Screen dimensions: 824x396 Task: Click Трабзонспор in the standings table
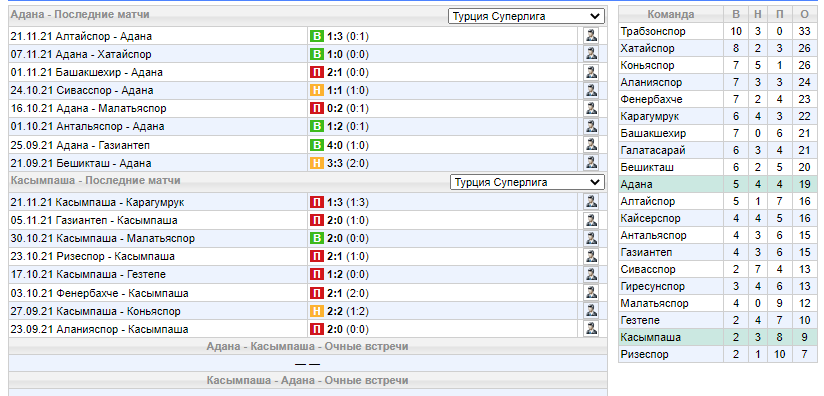(x=653, y=32)
